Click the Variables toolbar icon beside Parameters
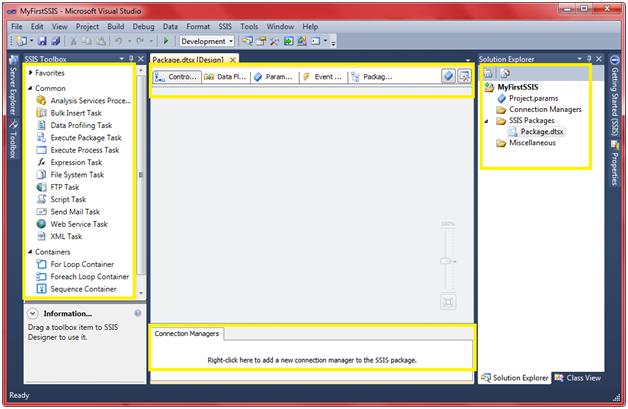The width and height of the screenshot is (628, 409). click(448, 76)
